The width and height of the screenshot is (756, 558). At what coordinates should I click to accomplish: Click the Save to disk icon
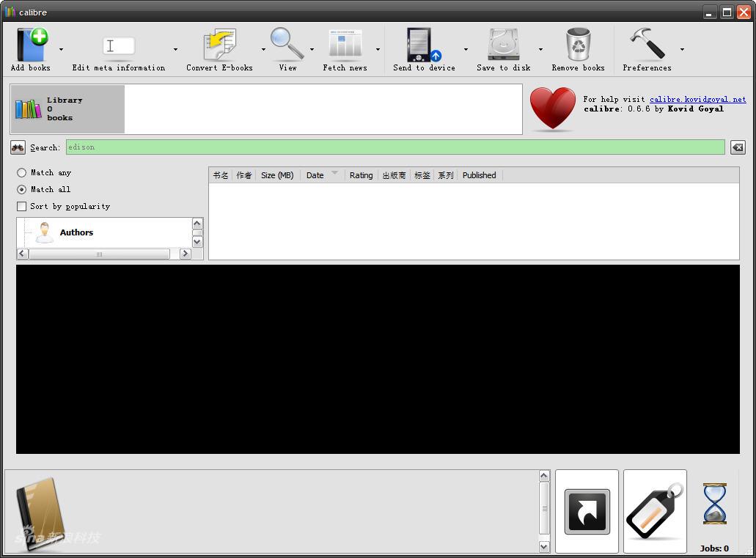click(503, 45)
